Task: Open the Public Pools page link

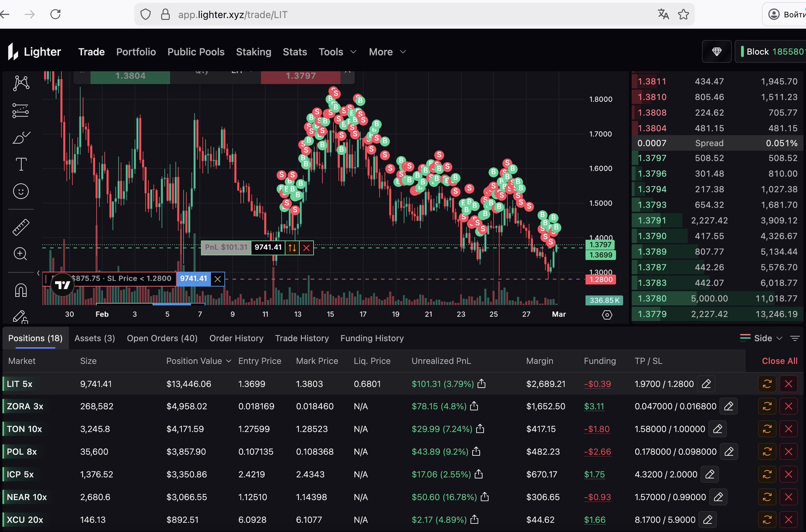Action: point(196,52)
